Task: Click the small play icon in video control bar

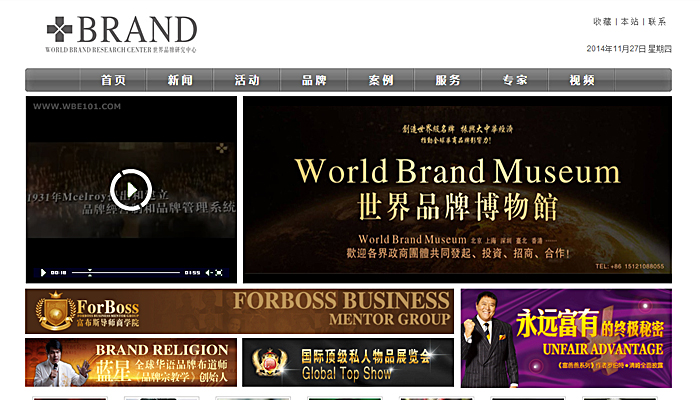Action: (43, 272)
